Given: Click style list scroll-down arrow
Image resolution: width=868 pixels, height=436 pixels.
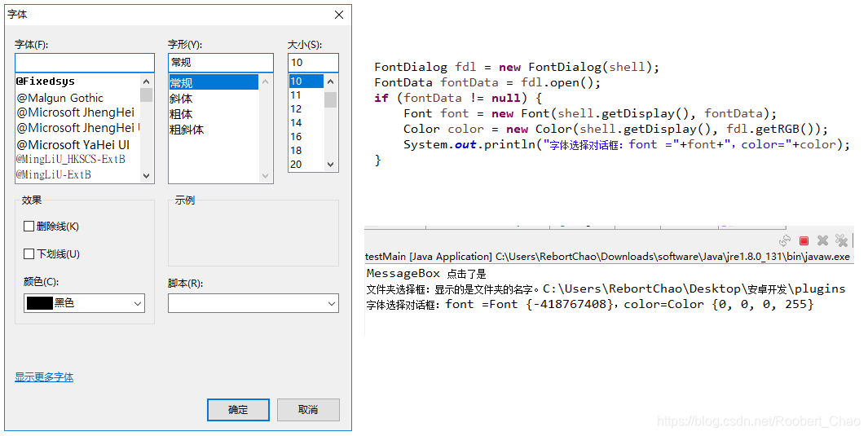Looking at the screenshot, I should point(265,176).
